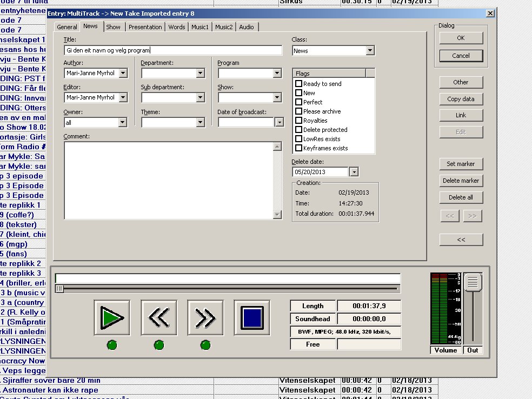532x399 pixels.
Task: Confirm the entry with OK
Action: pyautogui.click(x=461, y=38)
